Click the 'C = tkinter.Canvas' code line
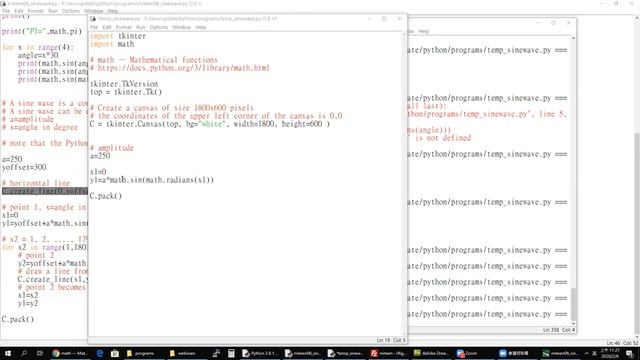 [x=210, y=124]
